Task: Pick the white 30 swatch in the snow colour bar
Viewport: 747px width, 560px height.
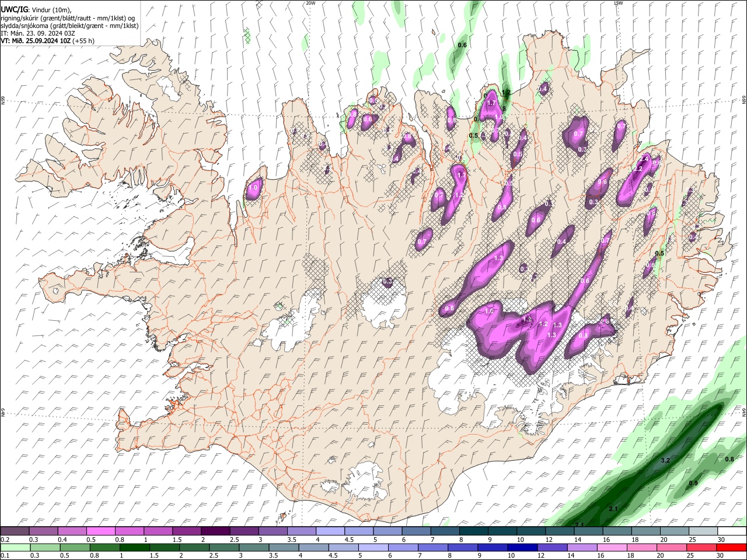Action: click(x=731, y=531)
